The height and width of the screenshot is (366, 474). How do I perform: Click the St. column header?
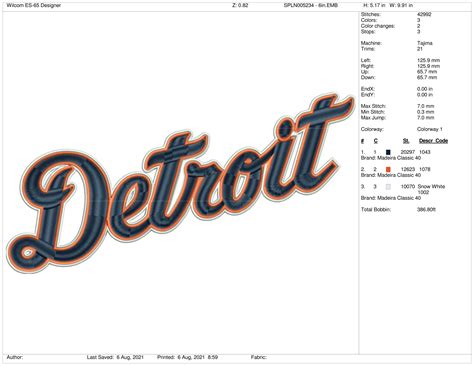tap(406, 141)
